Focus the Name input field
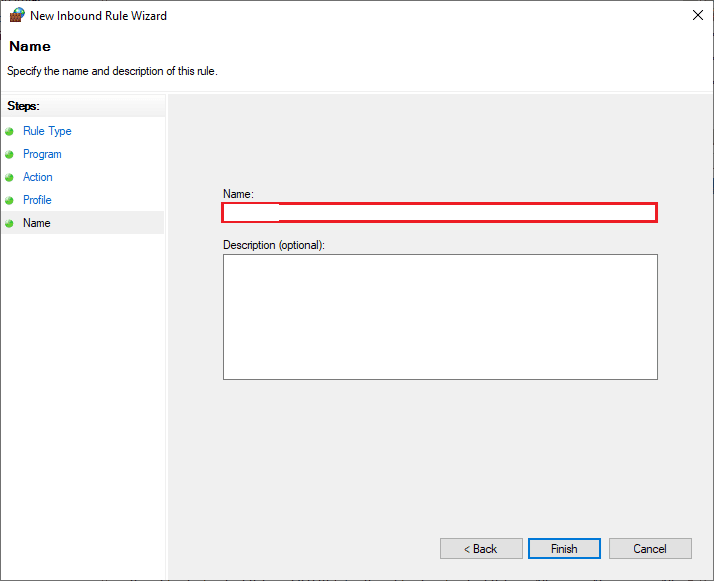The height and width of the screenshot is (581, 714). 439,213
